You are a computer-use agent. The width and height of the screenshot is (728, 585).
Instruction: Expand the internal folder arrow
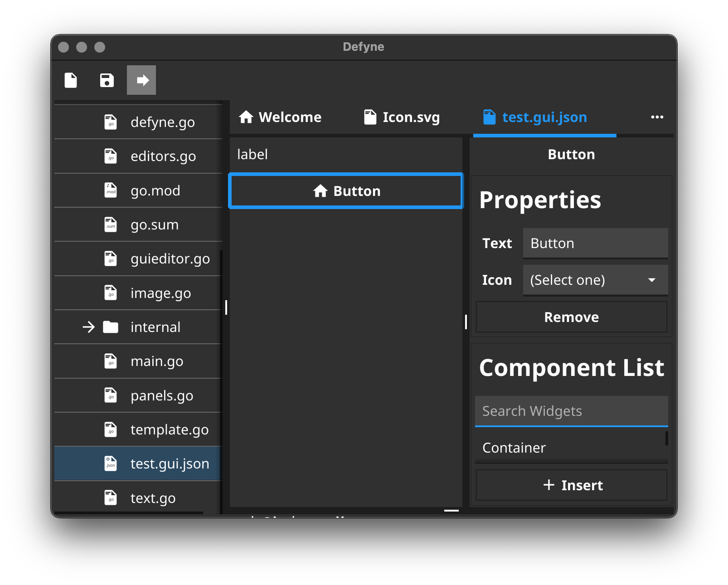pyautogui.click(x=89, y=327)
